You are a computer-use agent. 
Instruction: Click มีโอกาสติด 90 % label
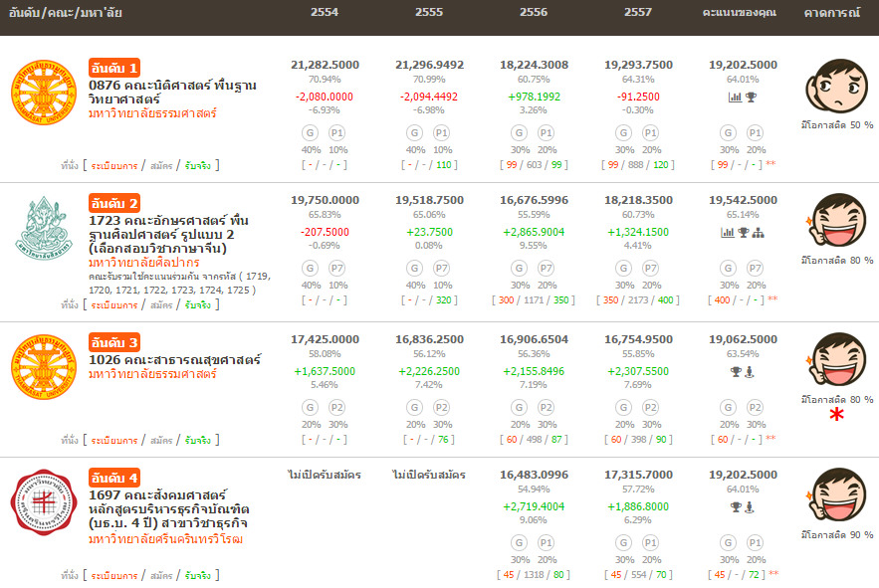(x=837, y=534)
